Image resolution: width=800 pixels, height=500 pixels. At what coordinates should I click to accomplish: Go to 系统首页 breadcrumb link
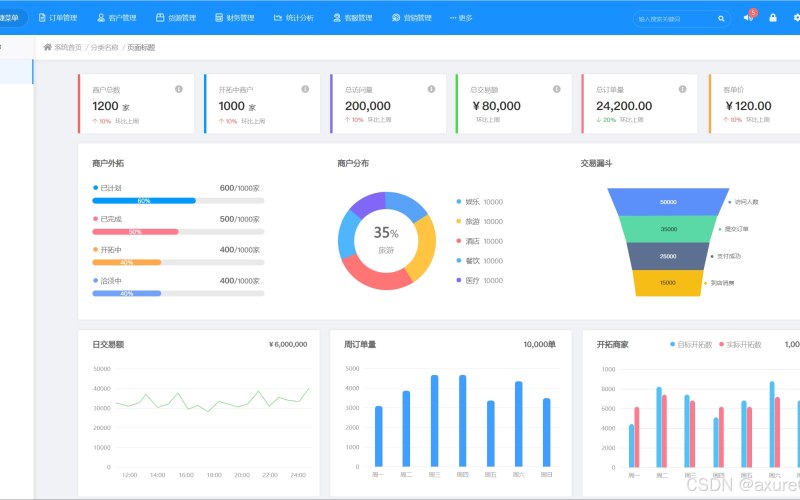[x=68, y=47]
